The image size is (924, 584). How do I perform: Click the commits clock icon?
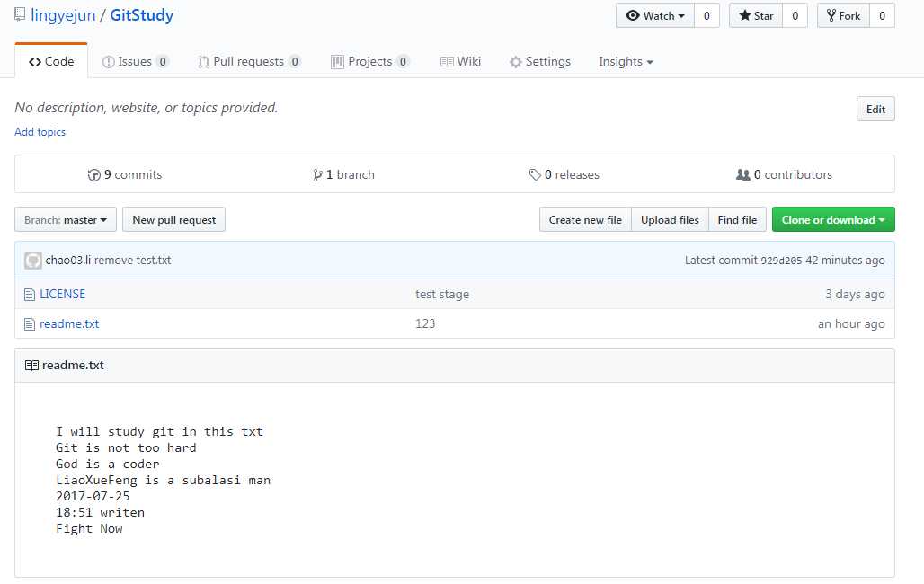pyautogui.click(x=93, y=175)
